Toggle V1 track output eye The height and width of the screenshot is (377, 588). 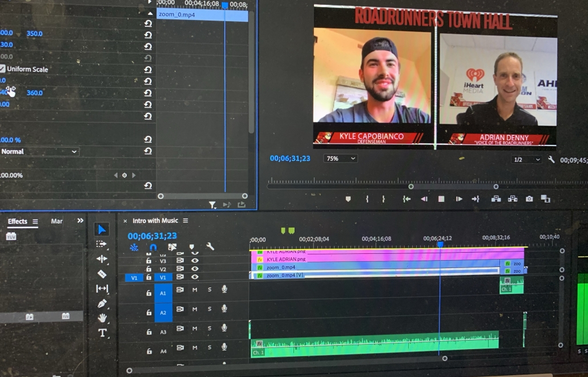click(195, 277)
